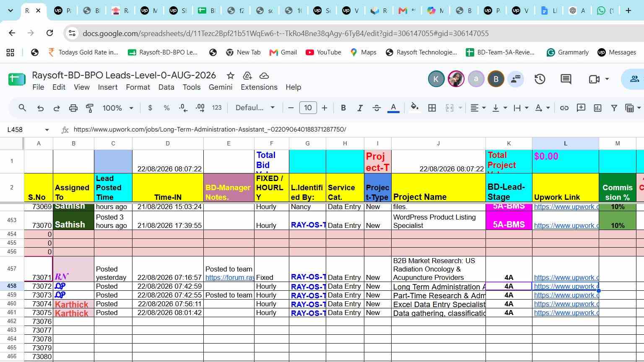Image resolution: width=644 pixels, height=362 pixels.
Task: Click the font size input field
Action: [x=308, y=108]
